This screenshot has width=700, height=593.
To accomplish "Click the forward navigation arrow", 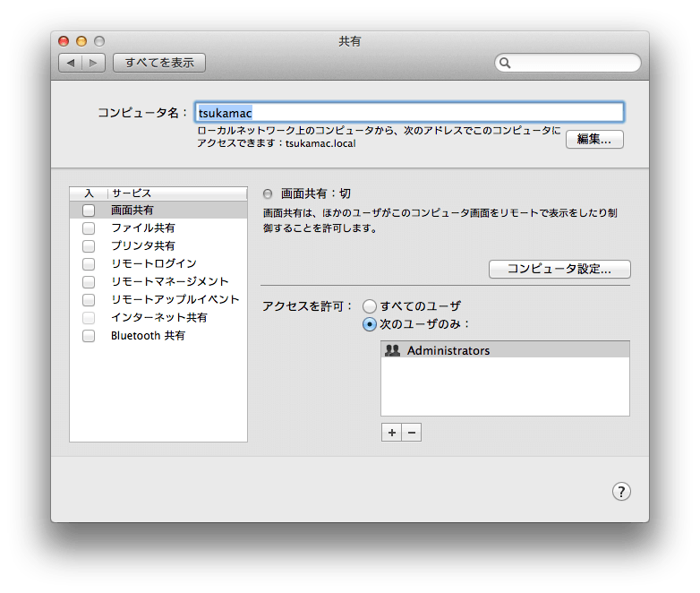I will 94,63.
